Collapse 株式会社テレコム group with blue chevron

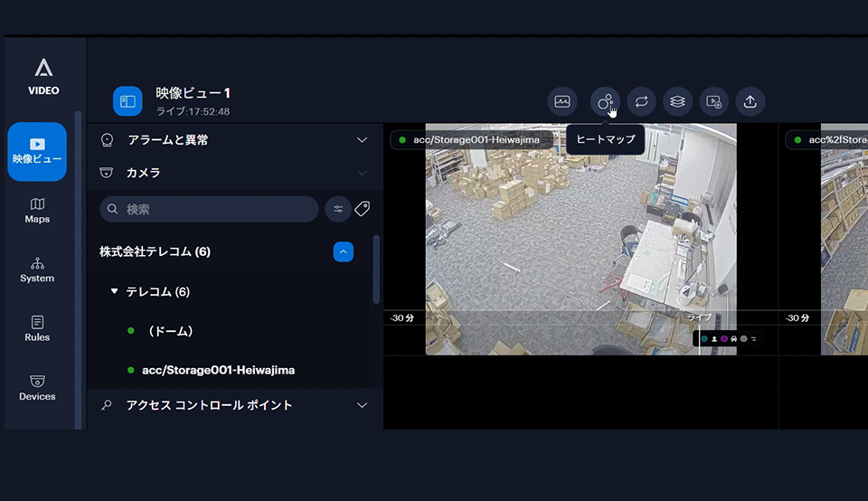click(x=344, y=252)
